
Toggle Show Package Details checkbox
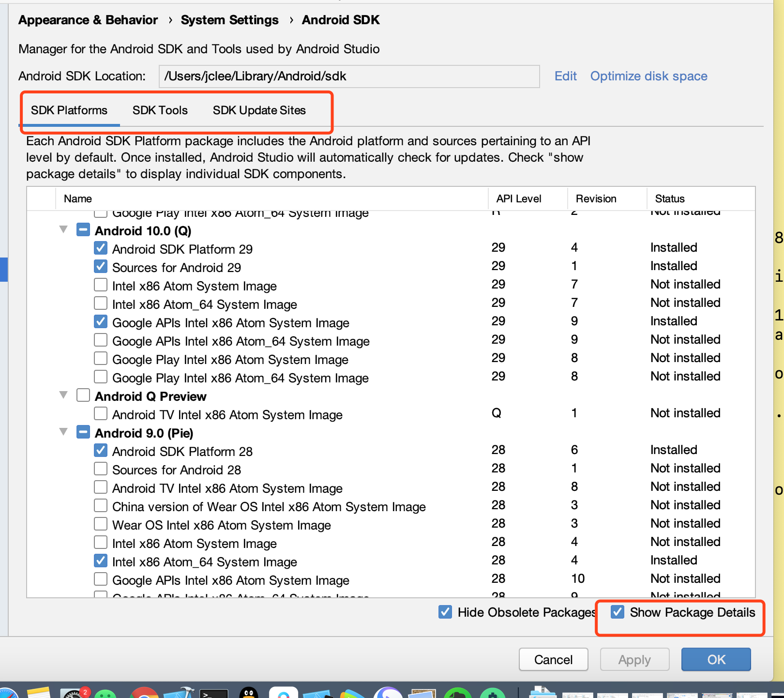(617, 612)
